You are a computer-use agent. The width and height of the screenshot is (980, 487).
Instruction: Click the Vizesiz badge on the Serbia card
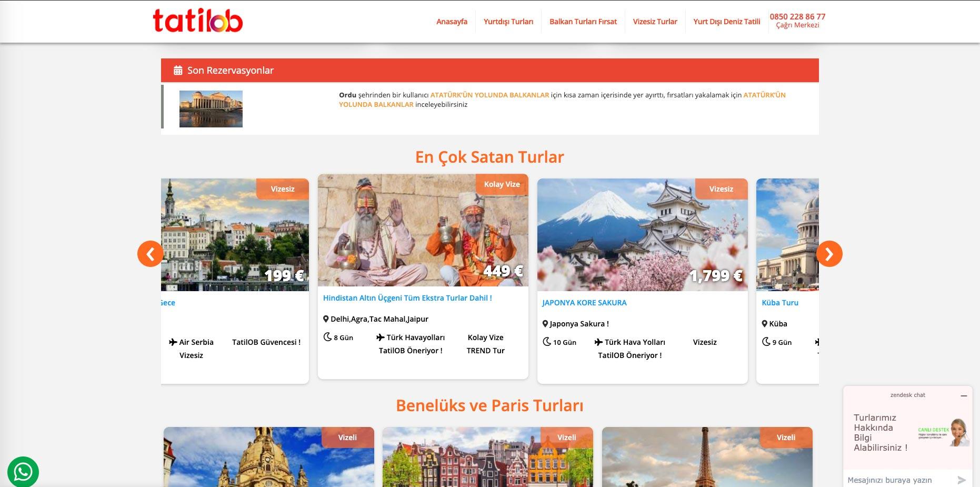click(283, 189)
